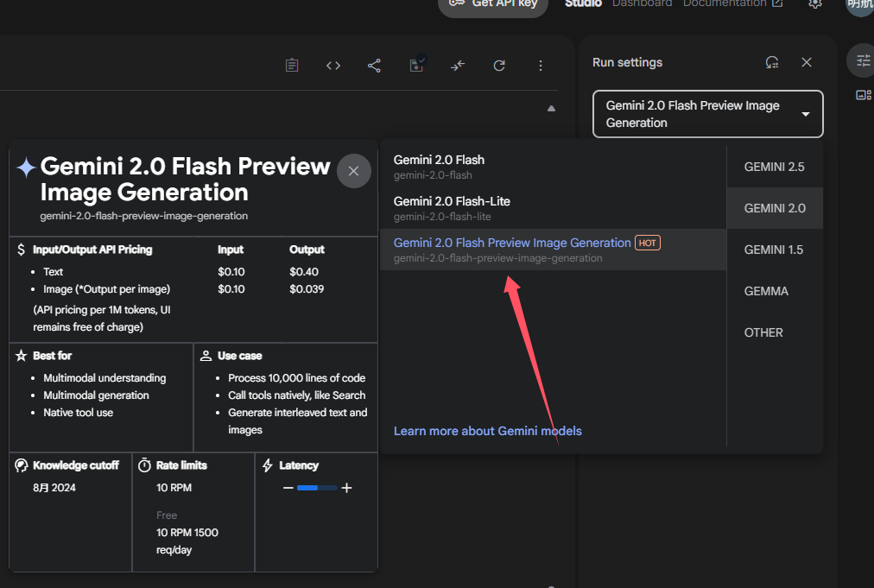This screenshot has height=588, width=874.
Task: Open the OTHER model category
Action: click(774, 332)
